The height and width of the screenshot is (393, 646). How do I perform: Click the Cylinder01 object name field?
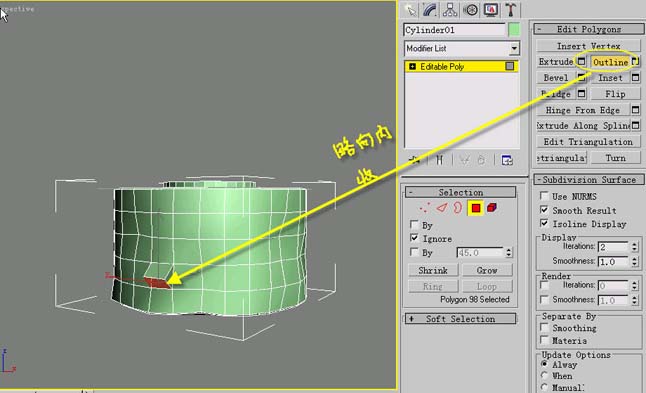pyautogui.click(x=454, y=30)
